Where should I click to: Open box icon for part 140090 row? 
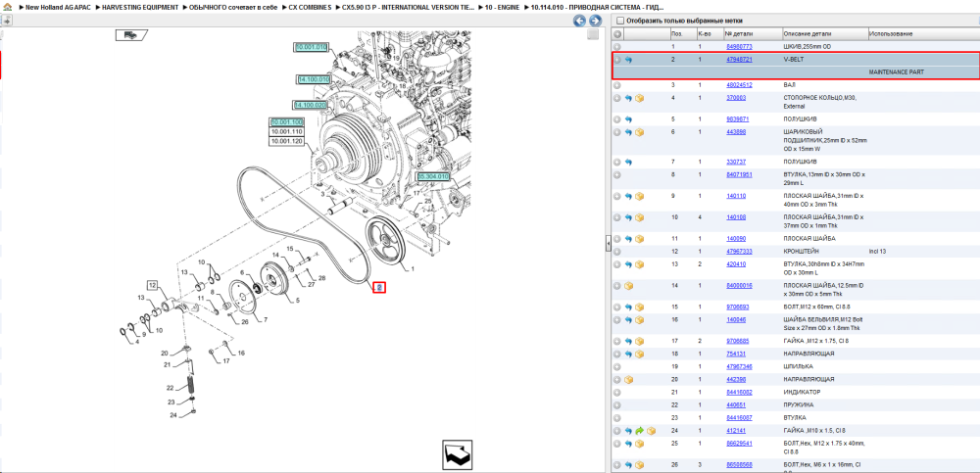[x=639, y=239]
